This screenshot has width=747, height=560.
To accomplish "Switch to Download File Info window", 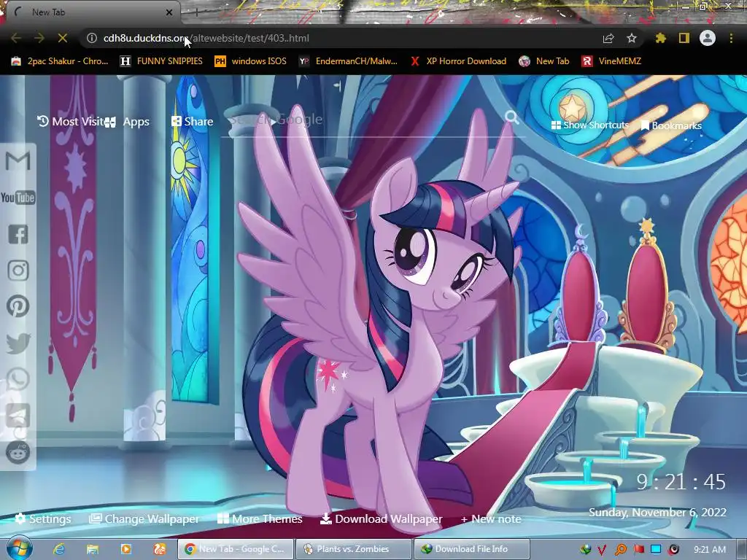I will 472,549.
